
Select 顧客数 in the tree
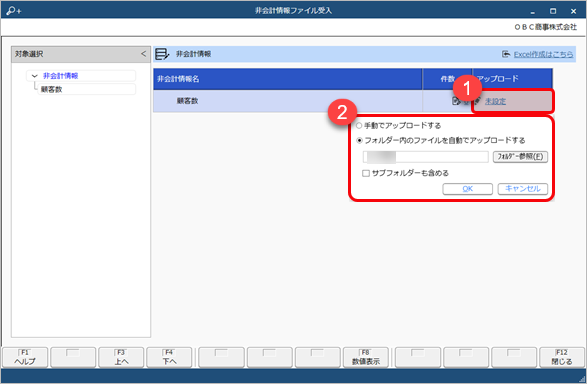51,89
